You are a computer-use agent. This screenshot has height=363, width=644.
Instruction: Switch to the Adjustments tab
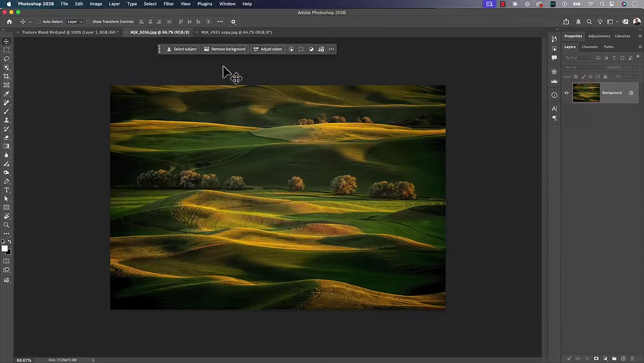599,36
